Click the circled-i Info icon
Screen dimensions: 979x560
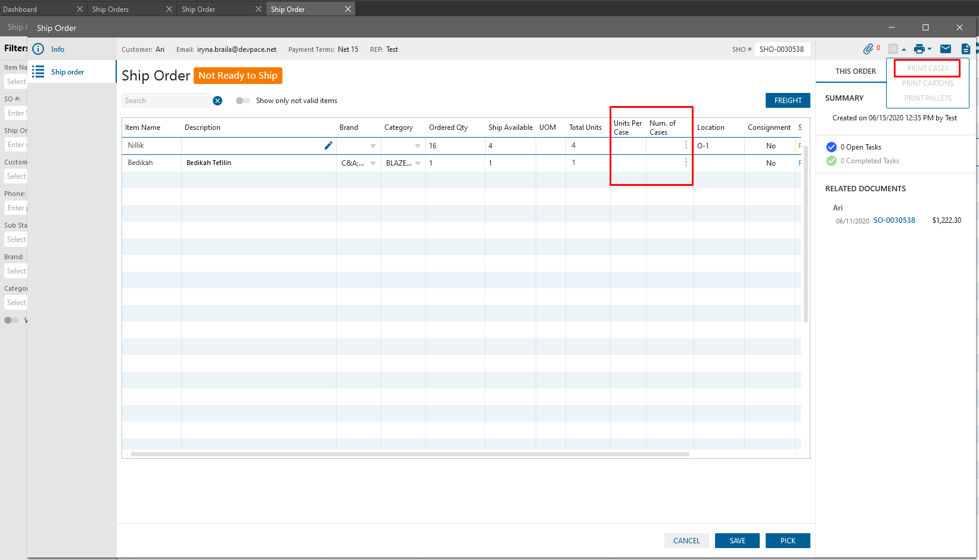pyautogui.click(x=38, y=49)
